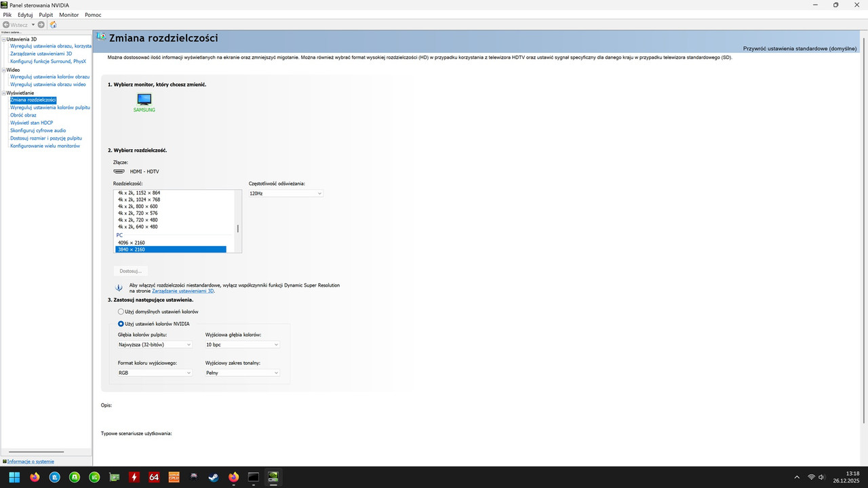Open the black terminal window taskbar icon
The image size is (868, 488).
click(254, 477)
